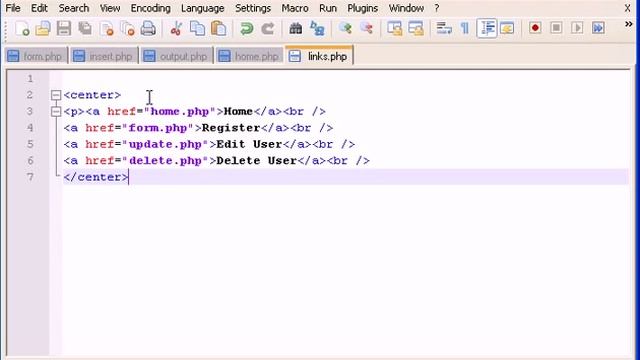Viewport: 640px width, 360px height.
Task: Open the Edit menu
Action: (x=39, y=8)
